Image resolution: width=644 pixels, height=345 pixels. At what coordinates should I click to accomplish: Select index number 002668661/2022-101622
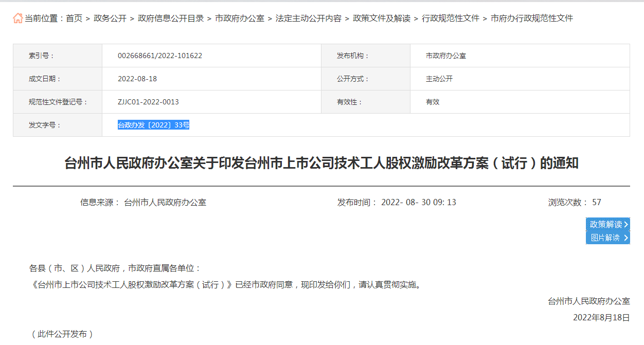click(160, 56)
